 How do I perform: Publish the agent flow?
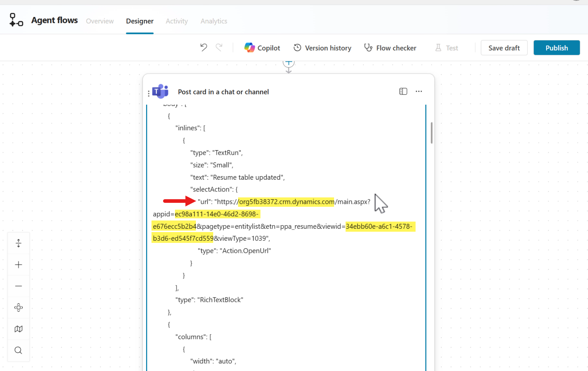point(556,48)
